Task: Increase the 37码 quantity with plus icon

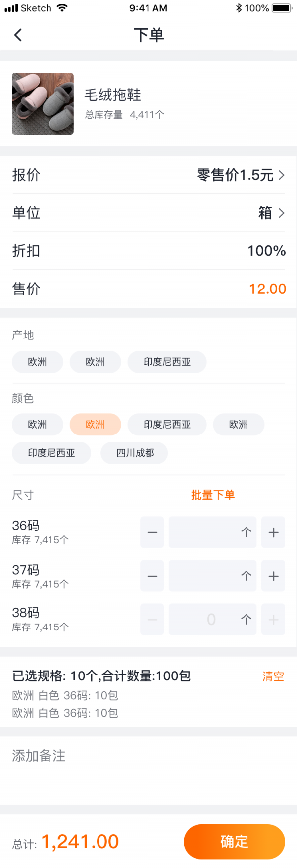Action: [273, 576]
